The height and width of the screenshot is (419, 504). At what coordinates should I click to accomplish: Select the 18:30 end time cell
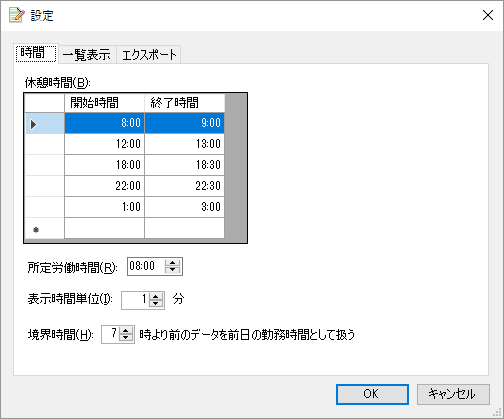click(x=184, y=165)
